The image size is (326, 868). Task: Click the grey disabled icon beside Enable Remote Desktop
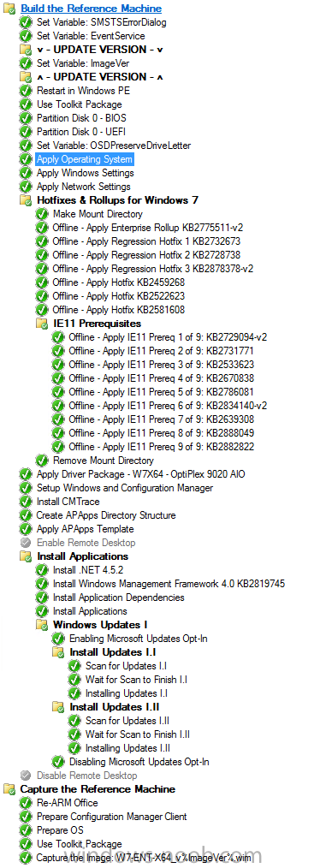pyautogui.click(x=26, y=543)
